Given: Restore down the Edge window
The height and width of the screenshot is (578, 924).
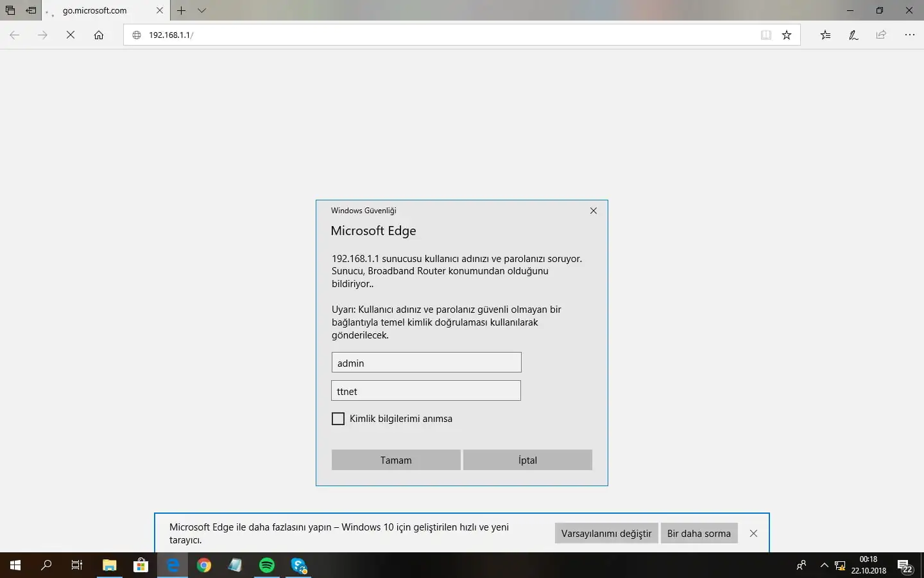Looking at the screenshot, I should click(x=880, y=10).
